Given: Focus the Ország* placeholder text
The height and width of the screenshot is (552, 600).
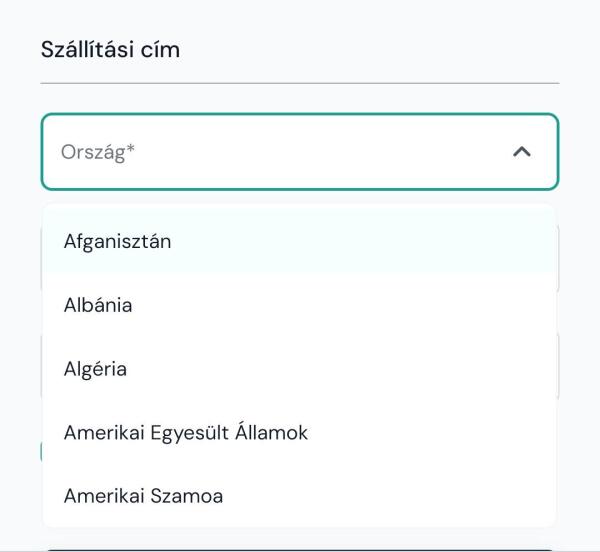Looking at the screenshot, I should (98, 152).
